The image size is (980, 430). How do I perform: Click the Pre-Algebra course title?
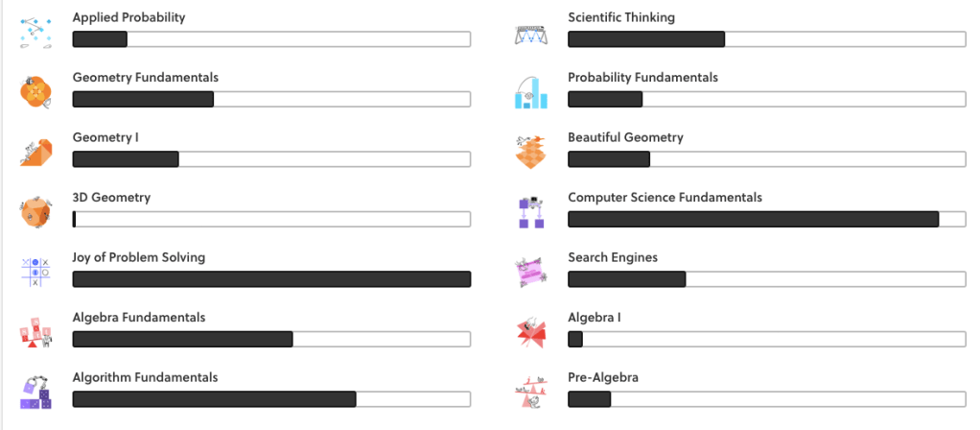603,377
